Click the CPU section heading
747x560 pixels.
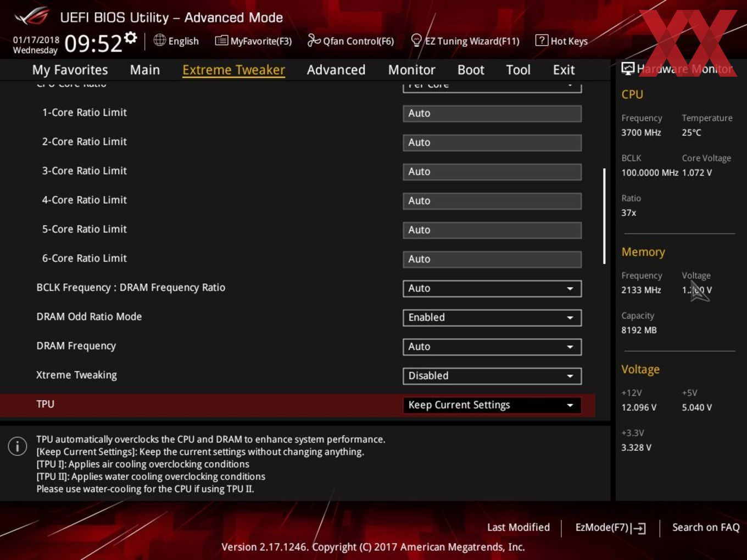[632, 94]
